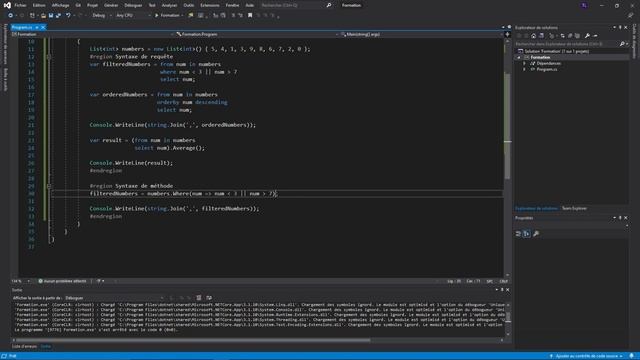Click the Categorized icon in Properties panel
This screenshot has height=360, width=640.
(518, 234)
